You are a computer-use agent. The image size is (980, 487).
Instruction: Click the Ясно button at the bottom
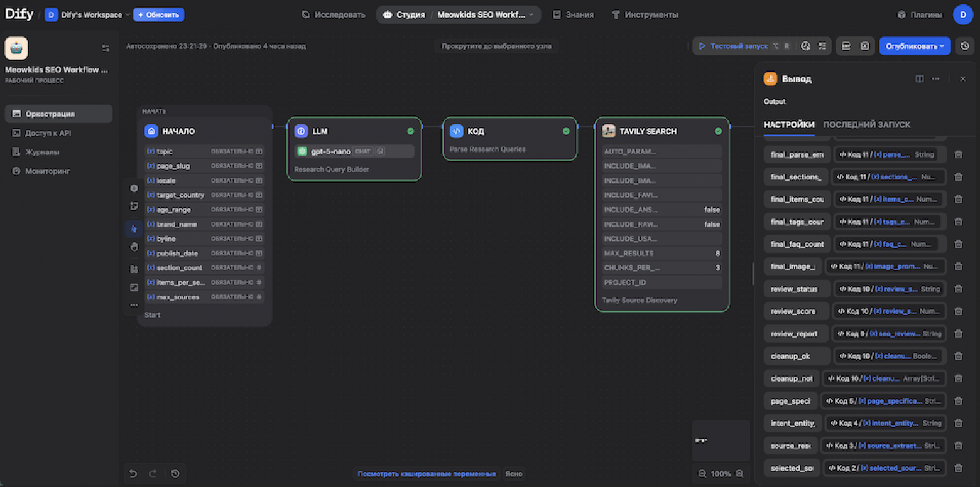pyautogui.click(x=514, y=474)
